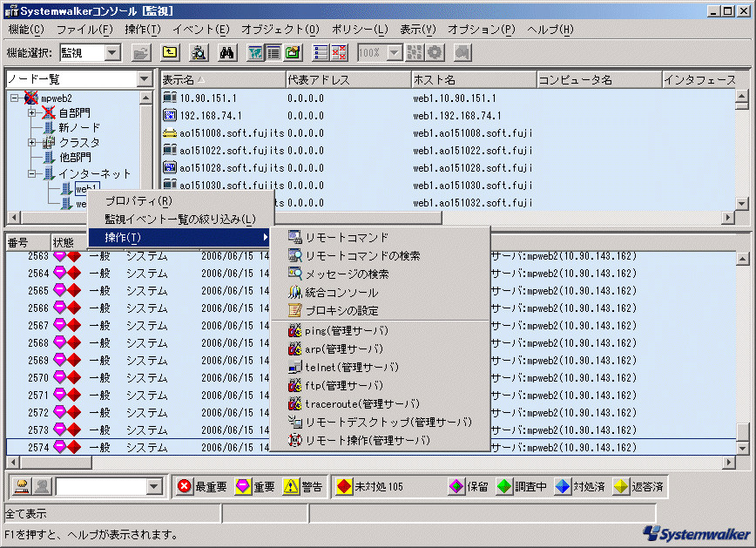Switch to list view toolbar icon
Viewport: 756px width, 548px height.
[273, 52]
